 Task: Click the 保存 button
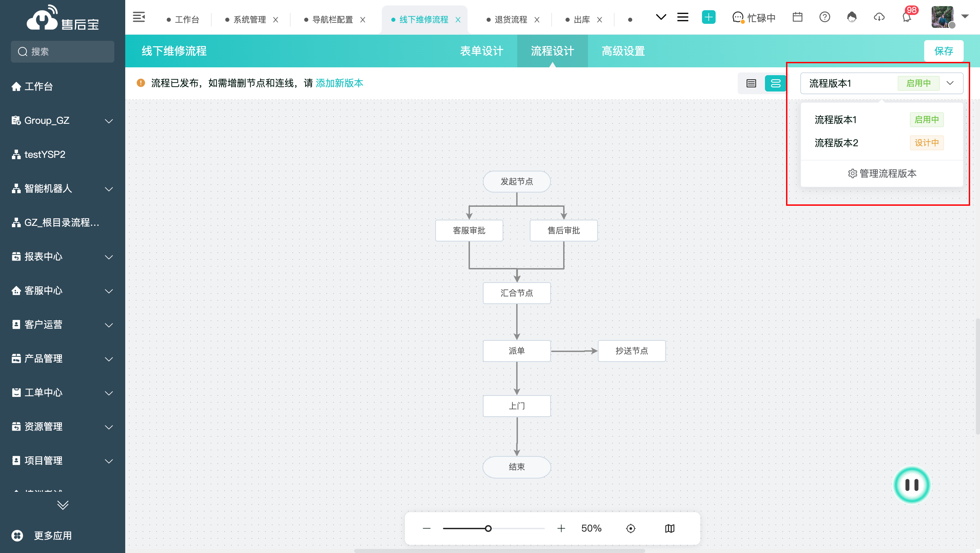[944, 51]
